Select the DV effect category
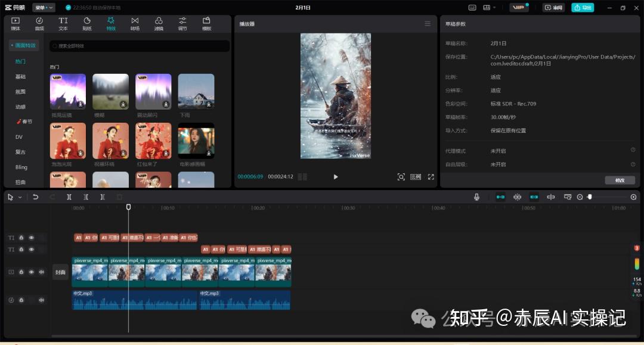The height and width of the screenshot is (345, 644). tap(19, 136)
